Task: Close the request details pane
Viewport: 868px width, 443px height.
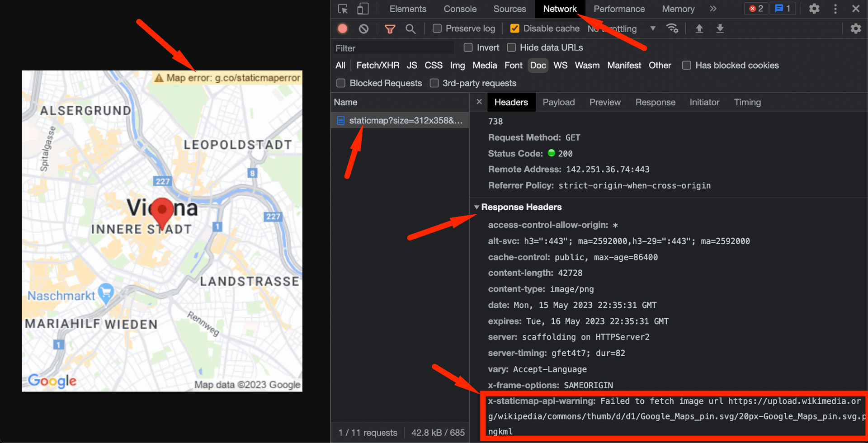Action: [479, 102]
